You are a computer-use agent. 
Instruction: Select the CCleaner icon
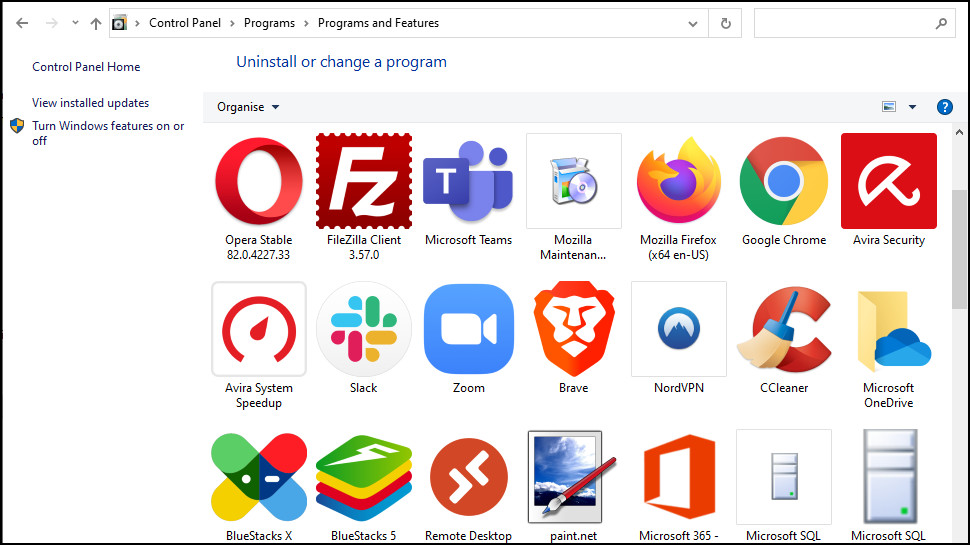point(784,329)
